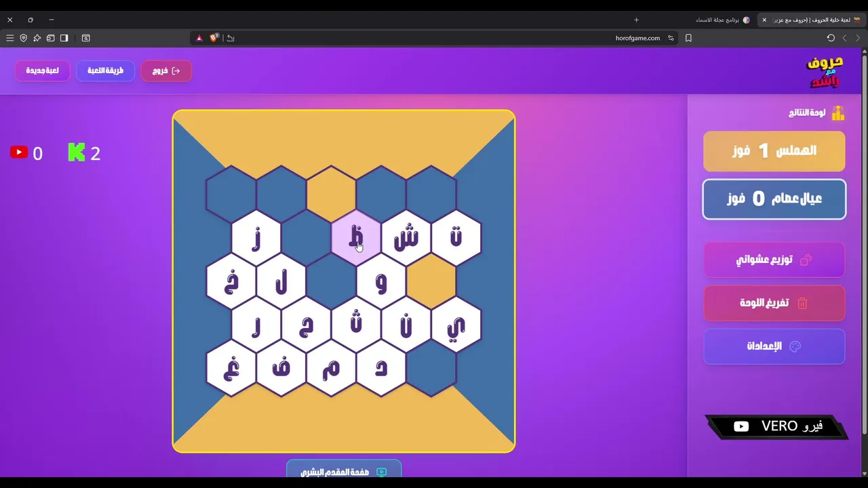Image resolution: width=868 pixels, height=488 pixels.
Task: Choose the و hexagon cell
Action: point(381,281)
